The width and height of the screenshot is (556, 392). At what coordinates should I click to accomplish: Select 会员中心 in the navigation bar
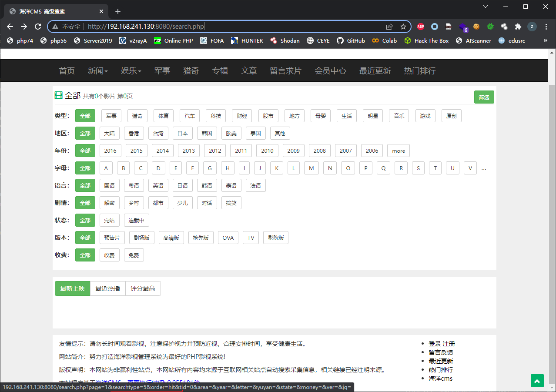click(331, 71)
